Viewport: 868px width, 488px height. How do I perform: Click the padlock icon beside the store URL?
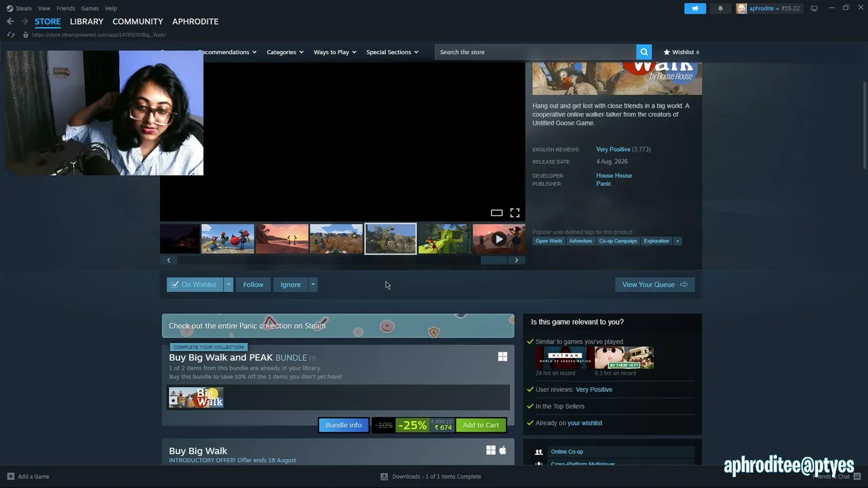[26, 35]
